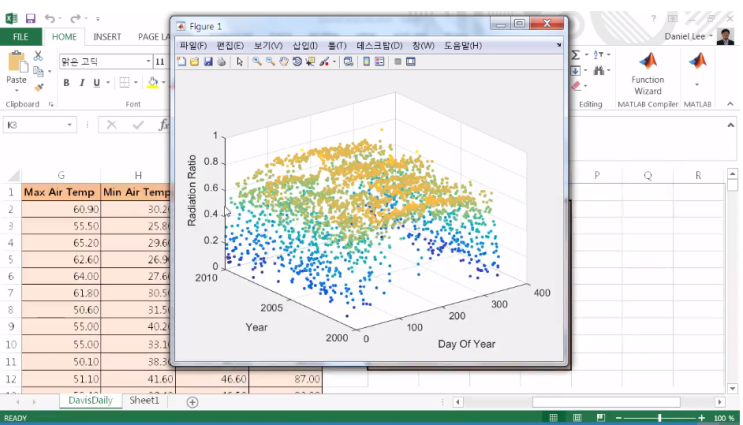Image resolution: width=743 pixels, height=425 pixels.
Task: Click the New Sheet plus button
Action: 192,402
